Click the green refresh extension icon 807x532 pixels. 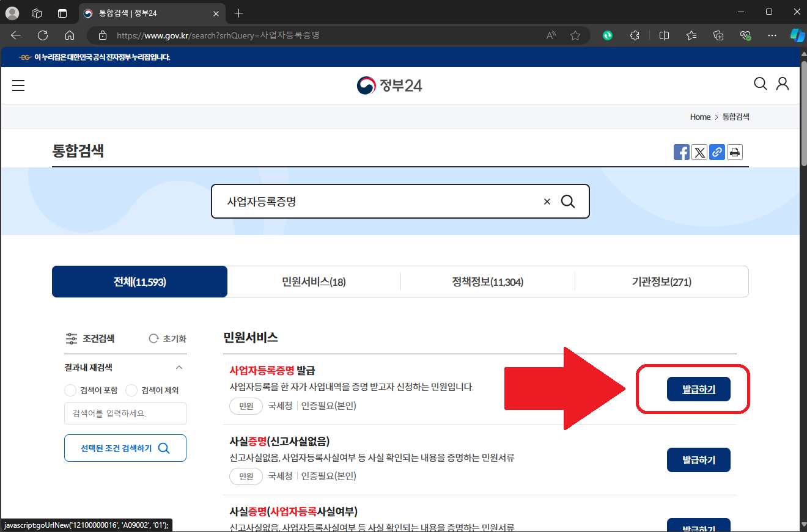click(x=608, y=35)
